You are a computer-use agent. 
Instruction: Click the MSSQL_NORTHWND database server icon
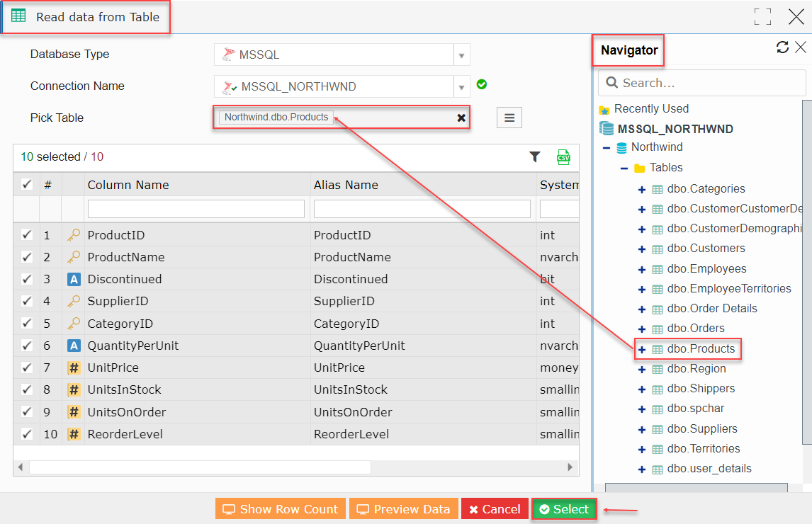[607, 128]
